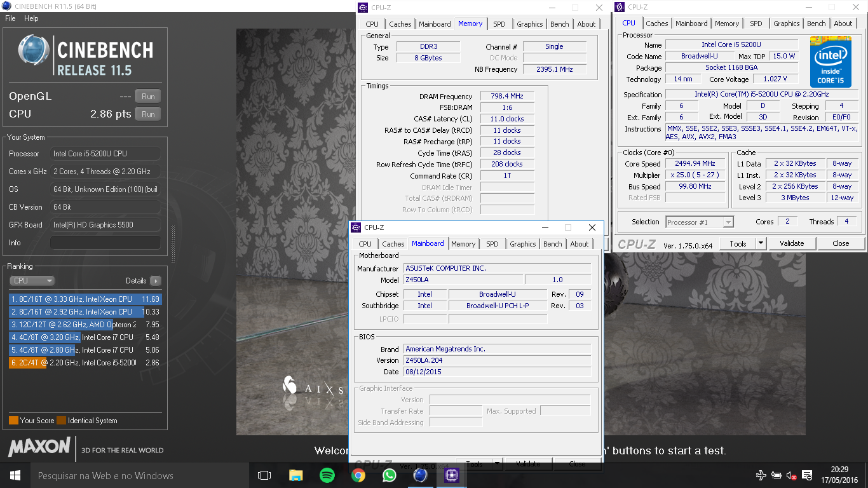Viewport: 868px width, 488px height.
Task: Open the CPU ranking dropdown
Action: [x=32, y=281]
